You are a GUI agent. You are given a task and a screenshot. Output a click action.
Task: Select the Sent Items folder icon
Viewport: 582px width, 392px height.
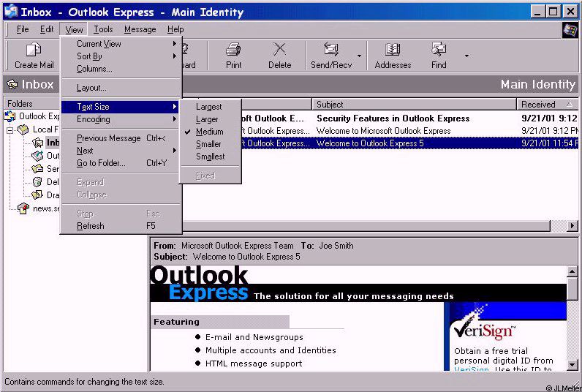pyautogui.click(x=37, y=169)
